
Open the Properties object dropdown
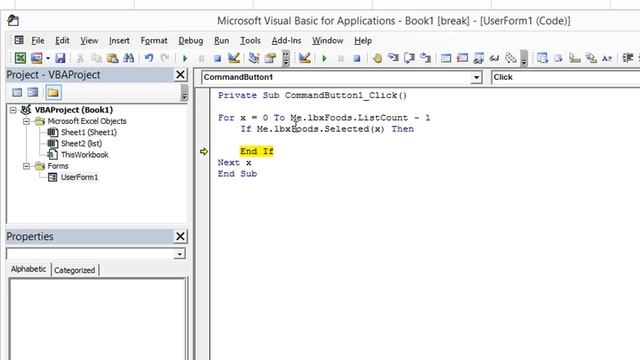[x=179, y=254]
